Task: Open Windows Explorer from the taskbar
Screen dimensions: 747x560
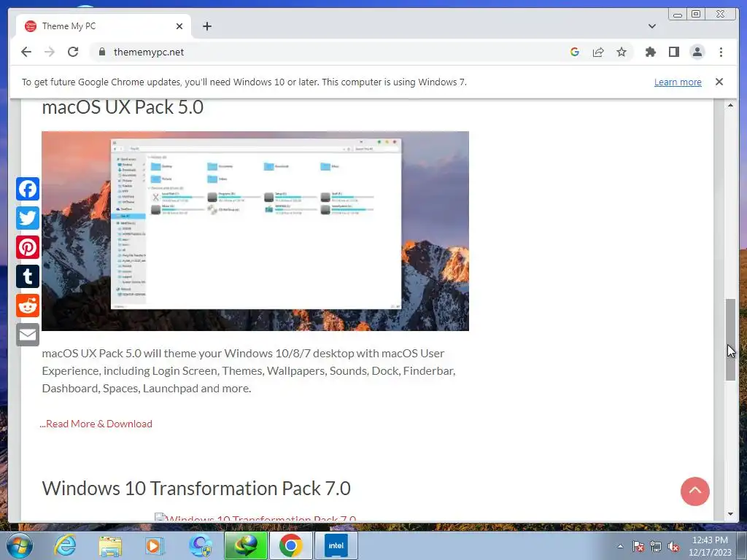Action: [110, 545]
